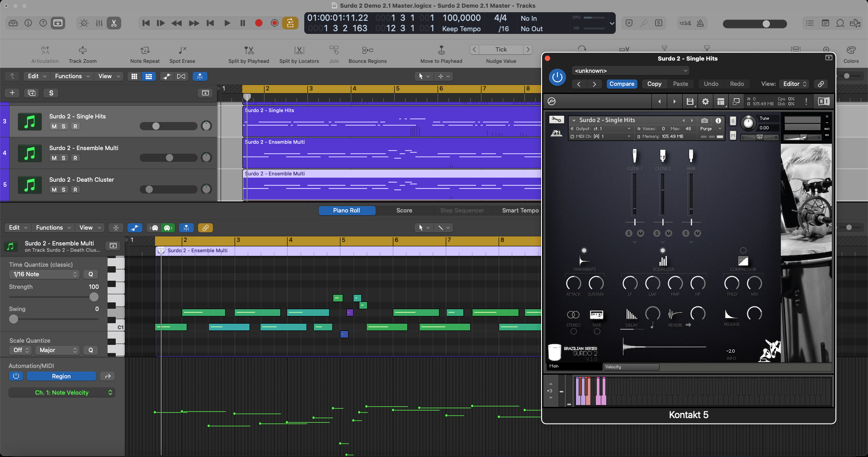
Task: Toggle the Transients enable dot in Kontakt
Action: point(584,250)
